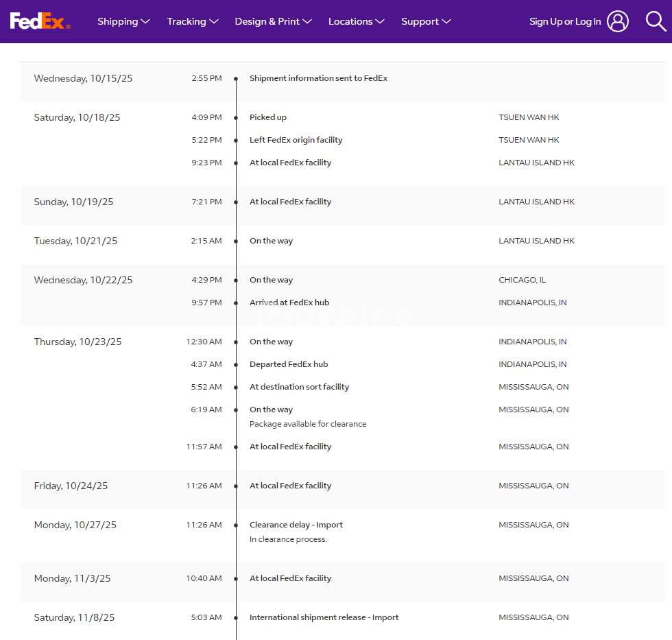Select the Departed FedEx hub timeline dot

pos(236,365)
